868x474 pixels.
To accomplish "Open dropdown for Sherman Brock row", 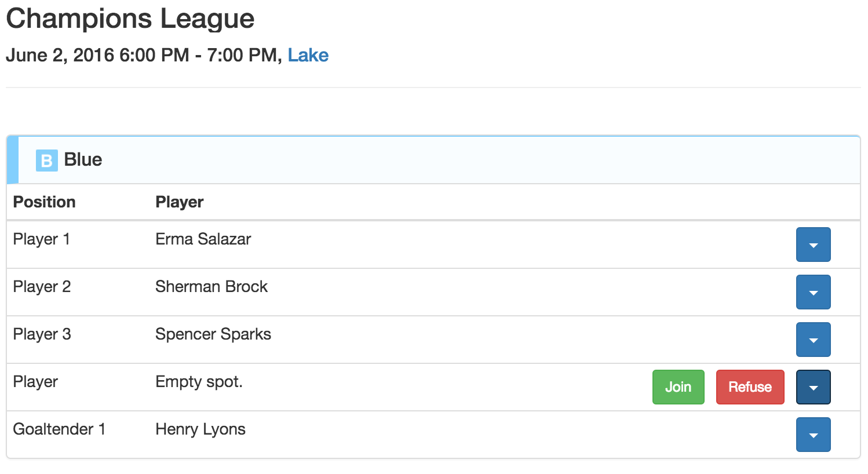I will point(813,292).
